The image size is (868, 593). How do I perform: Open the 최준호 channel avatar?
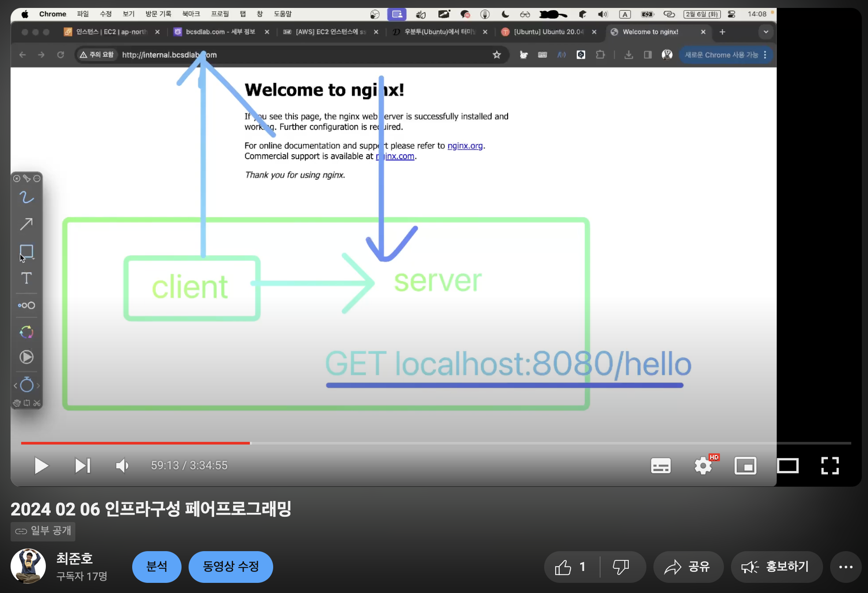pos(28,566)
